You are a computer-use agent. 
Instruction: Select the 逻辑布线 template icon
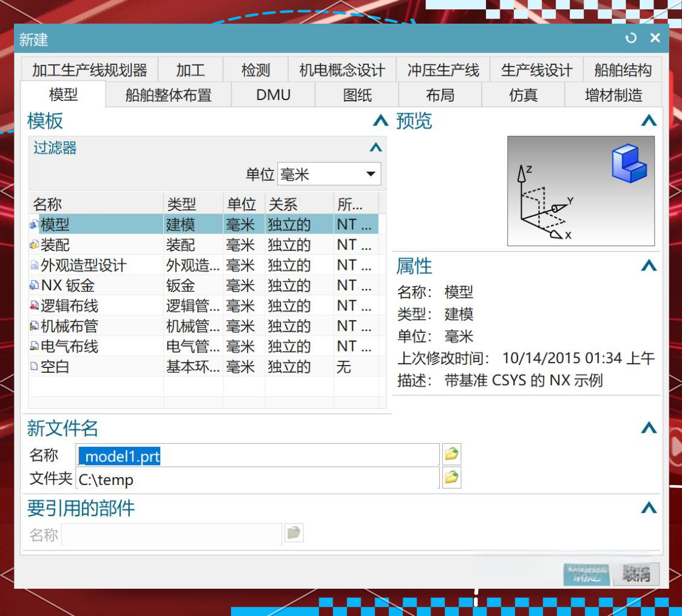[x=34, y=306]
